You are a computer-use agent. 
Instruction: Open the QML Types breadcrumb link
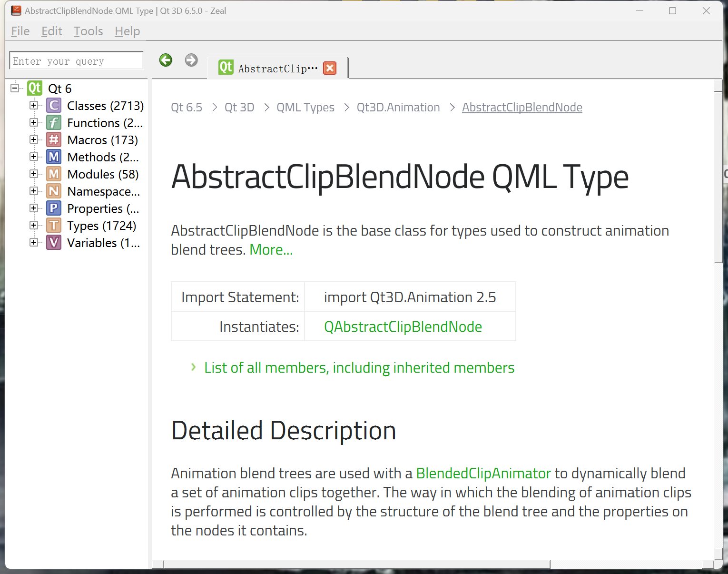click(x=305, y=108)
